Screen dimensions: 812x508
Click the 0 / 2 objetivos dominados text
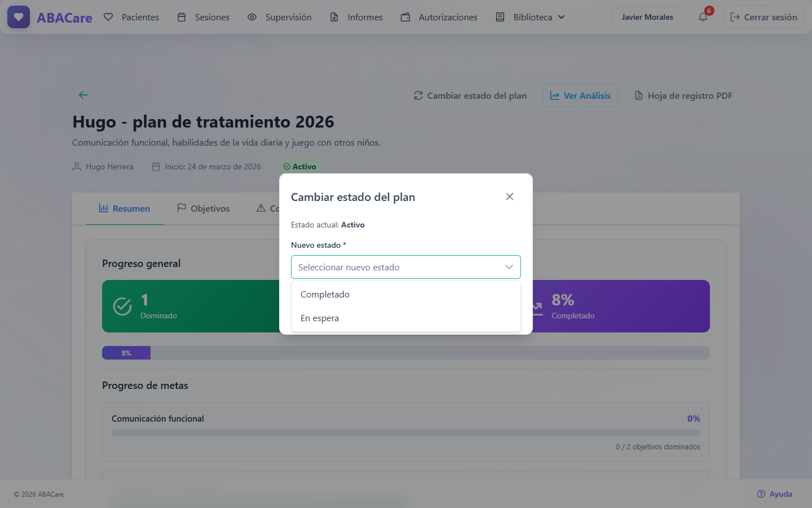click(x=658, y=446)
